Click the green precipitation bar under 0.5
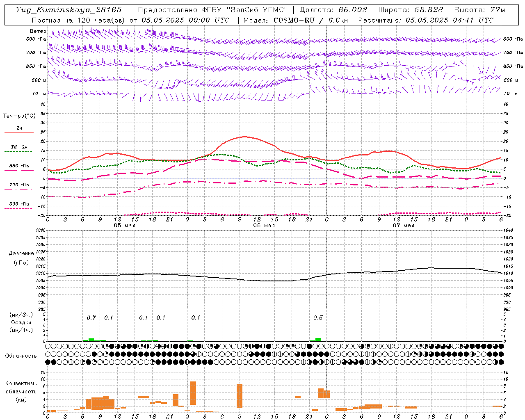 318,340
